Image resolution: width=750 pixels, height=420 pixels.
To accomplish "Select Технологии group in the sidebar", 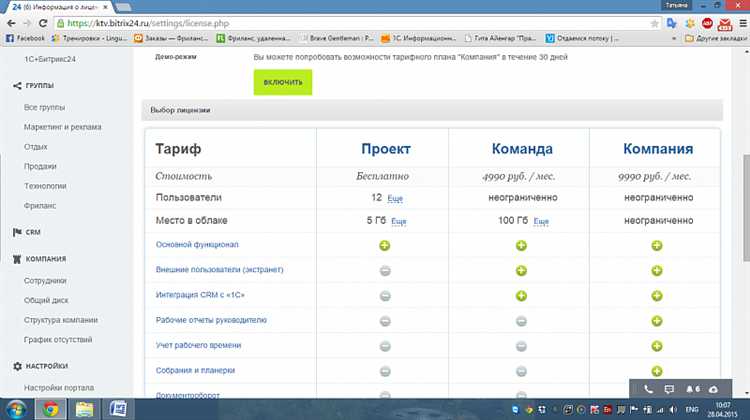I will pos(45,186).
